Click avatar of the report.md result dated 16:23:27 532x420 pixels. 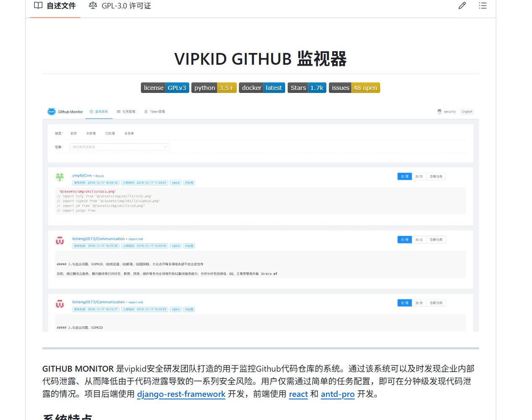tap(60, 304)
